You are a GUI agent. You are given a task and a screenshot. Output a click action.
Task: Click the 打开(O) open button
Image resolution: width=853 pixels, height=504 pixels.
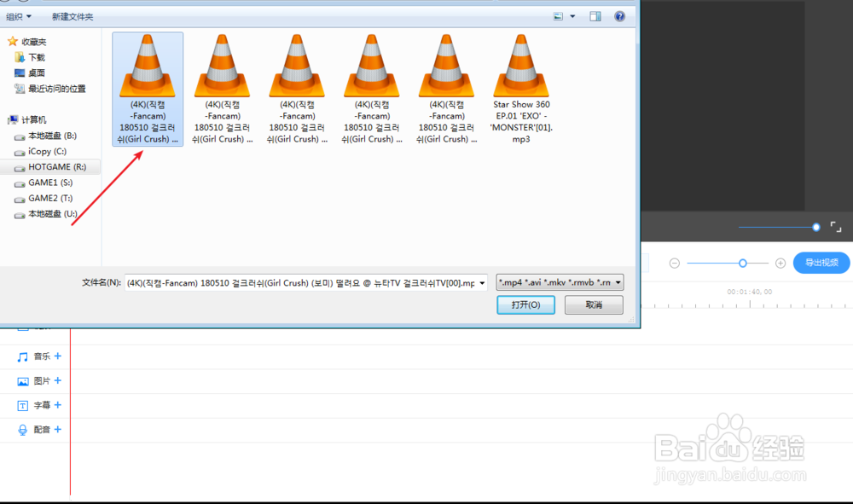pos(525,305)
